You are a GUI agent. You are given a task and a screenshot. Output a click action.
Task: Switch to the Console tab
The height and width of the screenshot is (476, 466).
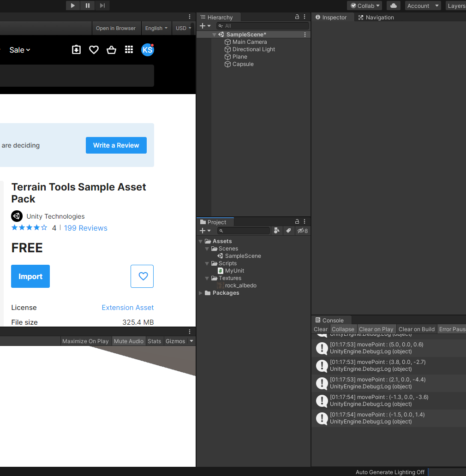coord(330,320)
